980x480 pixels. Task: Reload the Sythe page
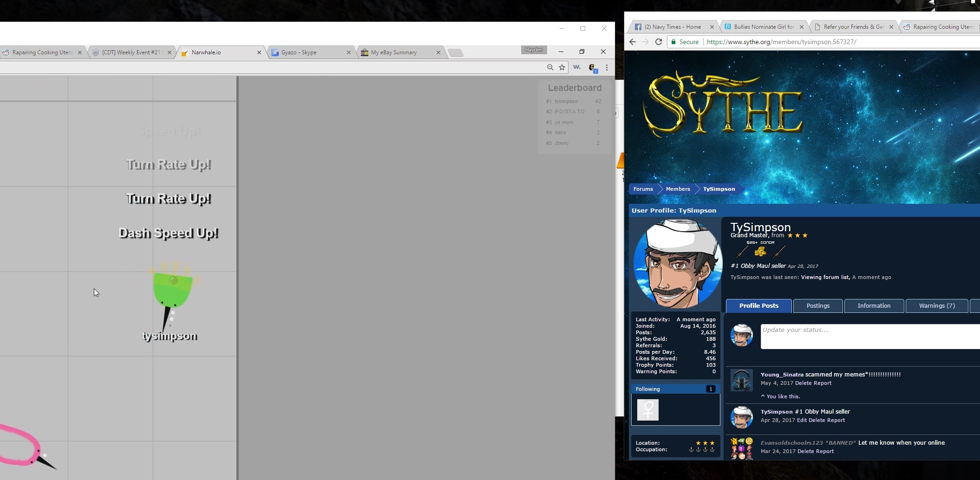coord(658,42)
